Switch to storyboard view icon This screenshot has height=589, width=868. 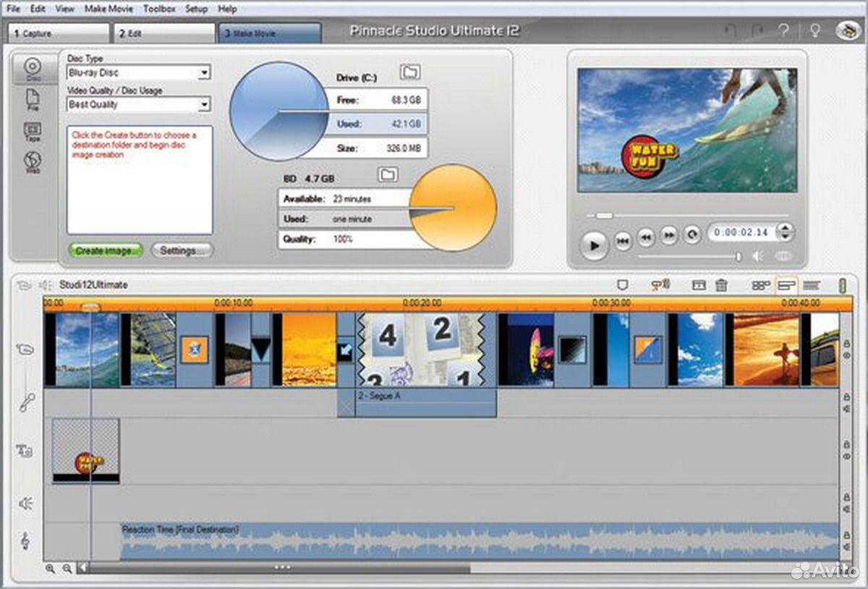pyautogui.click(x=760, y=285)
